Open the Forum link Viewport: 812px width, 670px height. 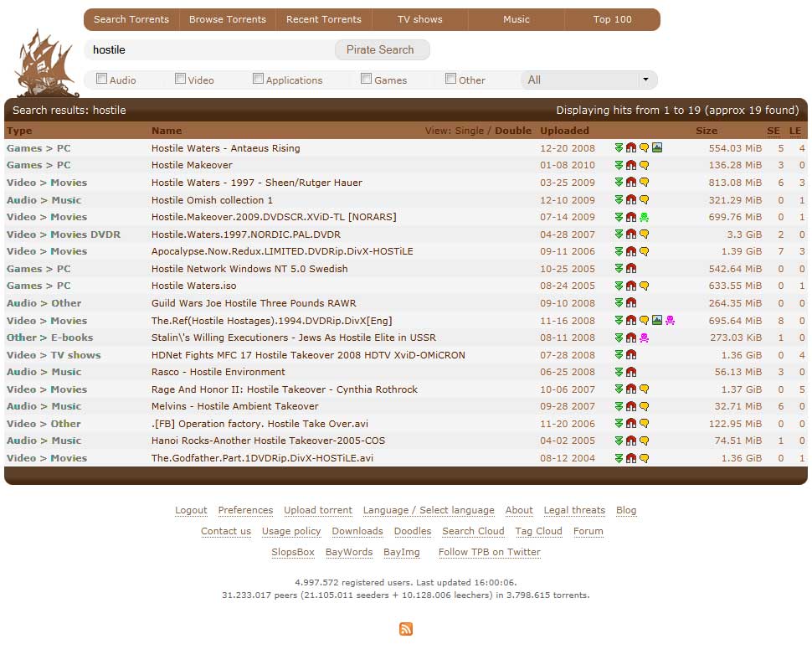(x=588, y=531)
